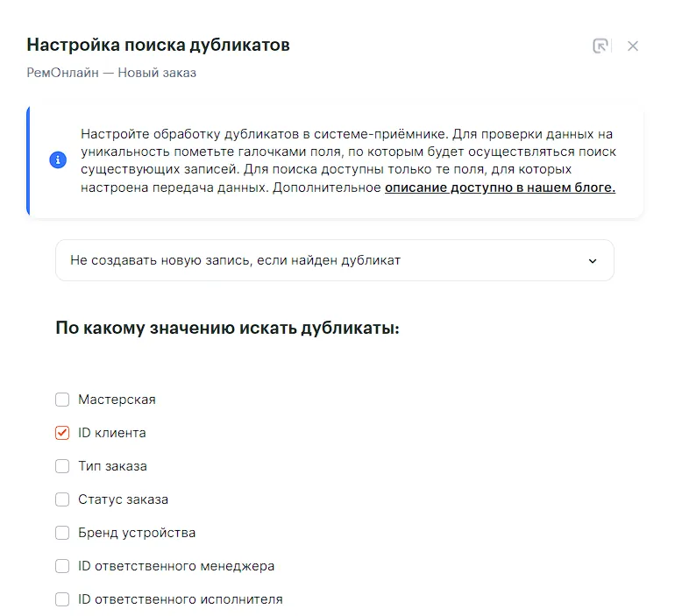Viewport: 675px width, 616px height.
Task: Uncheck the 'ID клиента' checkbox
Action: coord(62,433)
